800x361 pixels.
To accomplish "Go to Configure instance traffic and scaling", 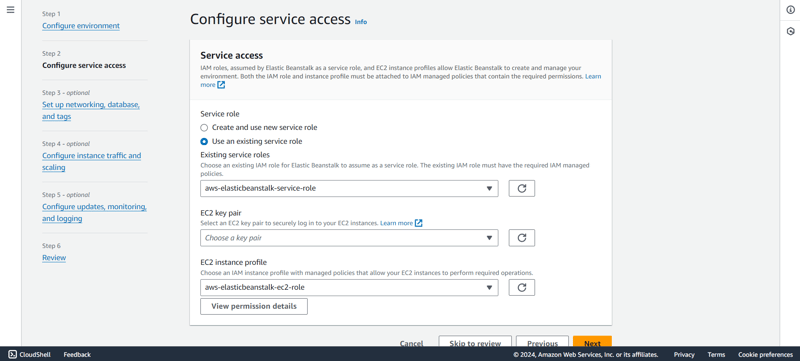I will [92, 162].
